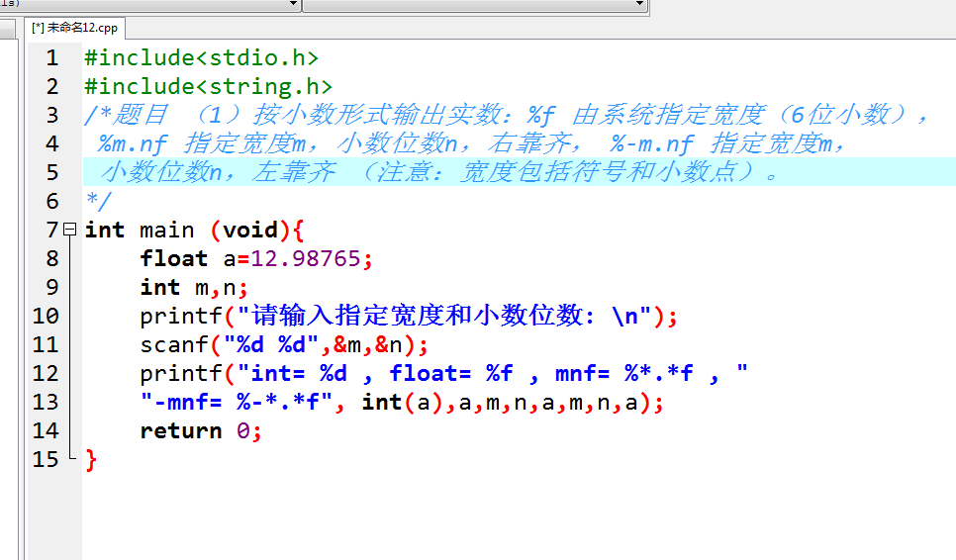Click the closing brace on line 15
Image resolution: width=956 pixels, height=560 pixels.
point(91,459)
